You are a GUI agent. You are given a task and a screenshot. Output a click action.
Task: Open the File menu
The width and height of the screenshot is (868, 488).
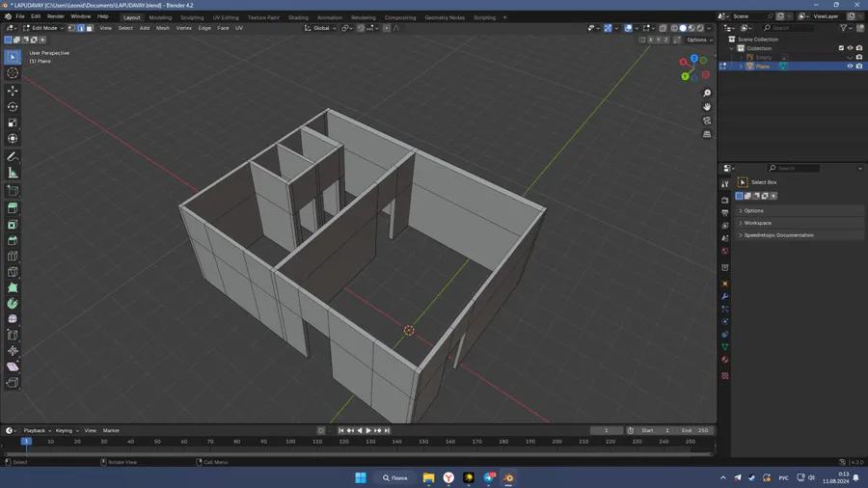[20, 16]
